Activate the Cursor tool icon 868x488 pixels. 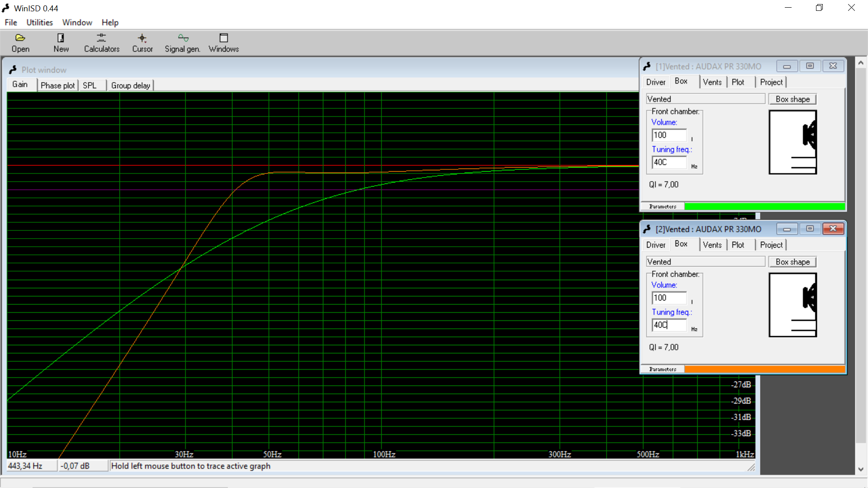pos(142,38)
